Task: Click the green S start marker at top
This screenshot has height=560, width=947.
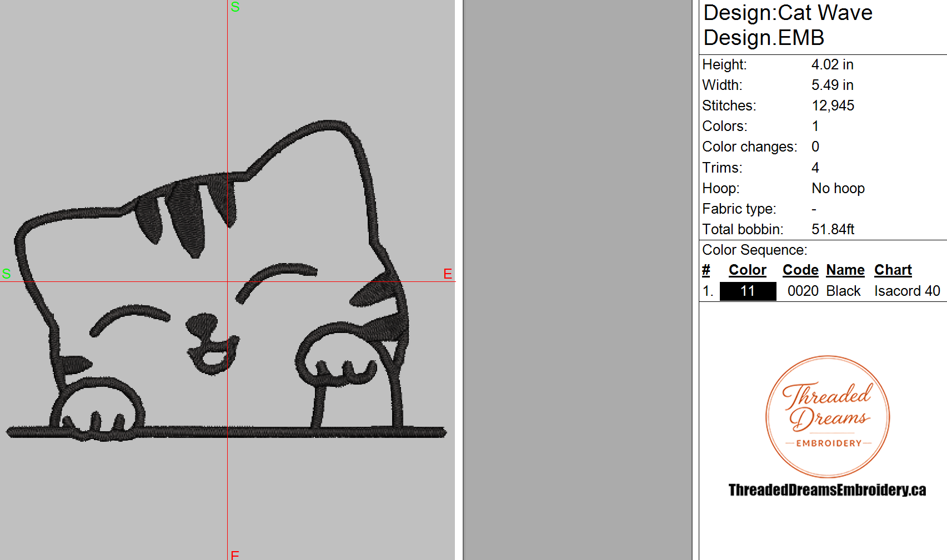Action: 235,7
